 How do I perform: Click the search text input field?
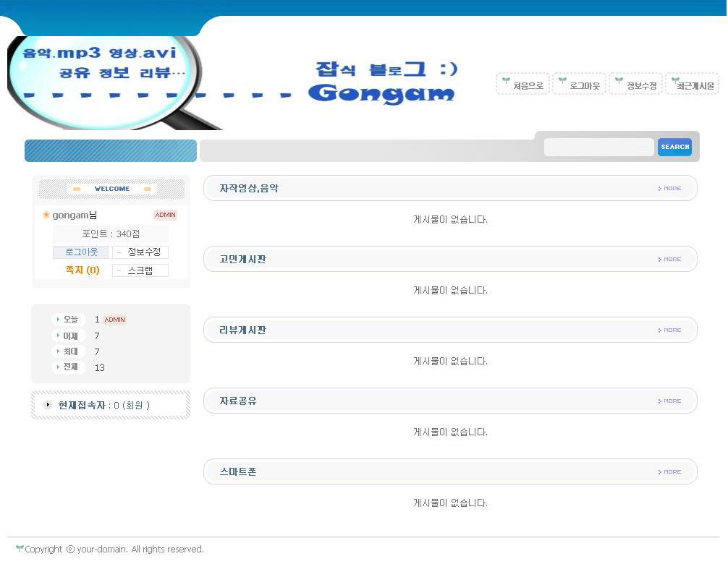598,148
